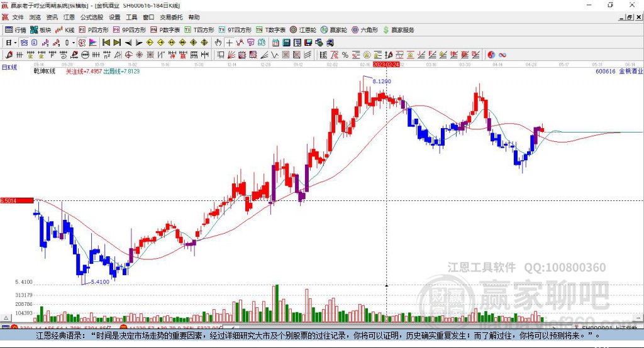
Task: Open the T四方形 tool
Action: pyautogui.click(x=199, y=30)
